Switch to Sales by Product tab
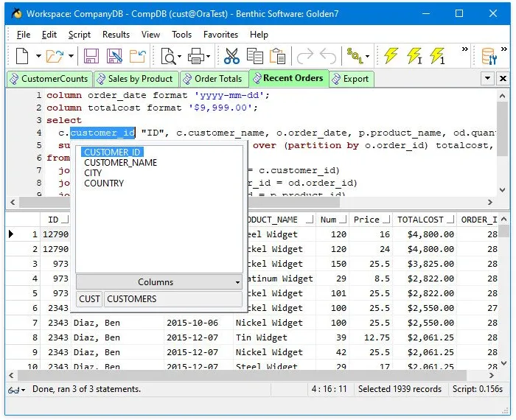Viewport: 516px width, 420px height. point(136,79)
